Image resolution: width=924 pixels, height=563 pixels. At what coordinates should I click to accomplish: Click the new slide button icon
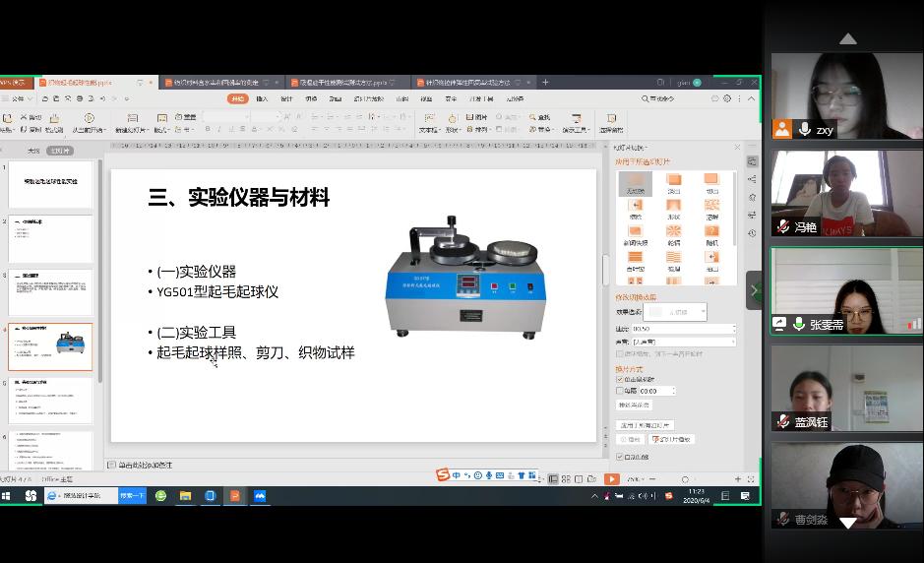click(129, 118)
